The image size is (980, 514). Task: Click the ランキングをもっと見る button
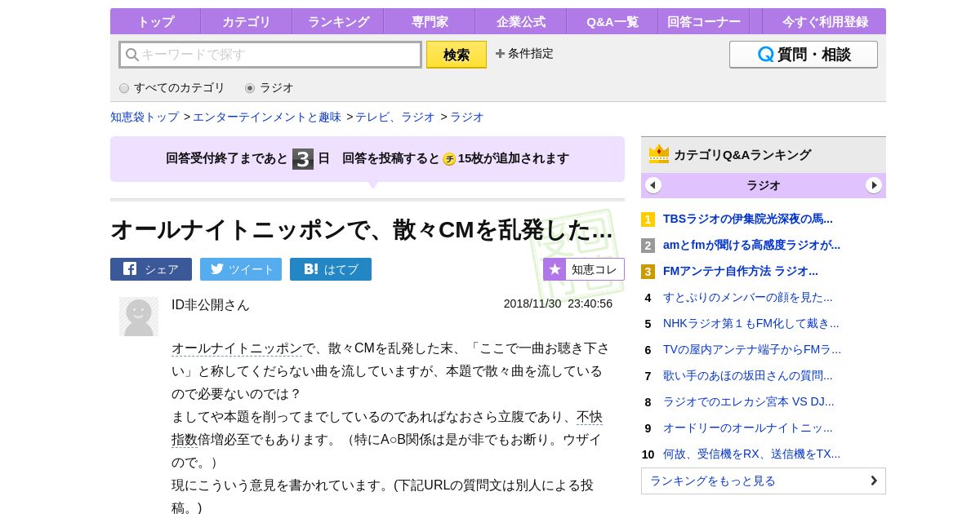(764, 481)
